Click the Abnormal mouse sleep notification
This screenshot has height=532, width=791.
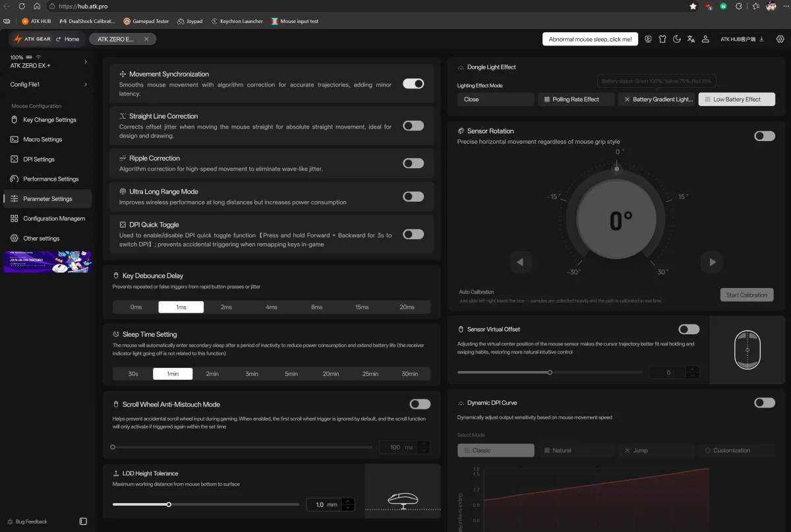[x=591, y=39]
